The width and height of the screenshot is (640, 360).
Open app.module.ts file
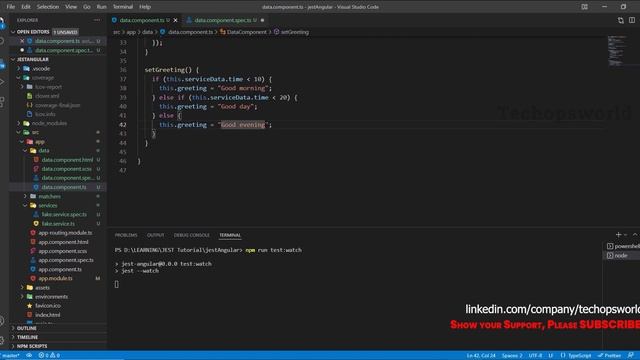pyautogui.click(x=55, y=278)
